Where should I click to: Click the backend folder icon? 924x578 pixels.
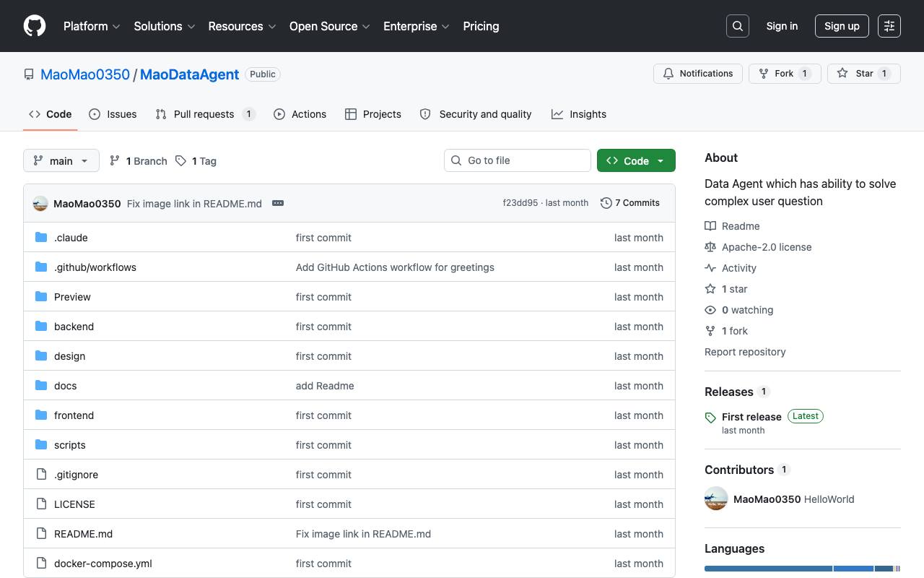point(41,326)
